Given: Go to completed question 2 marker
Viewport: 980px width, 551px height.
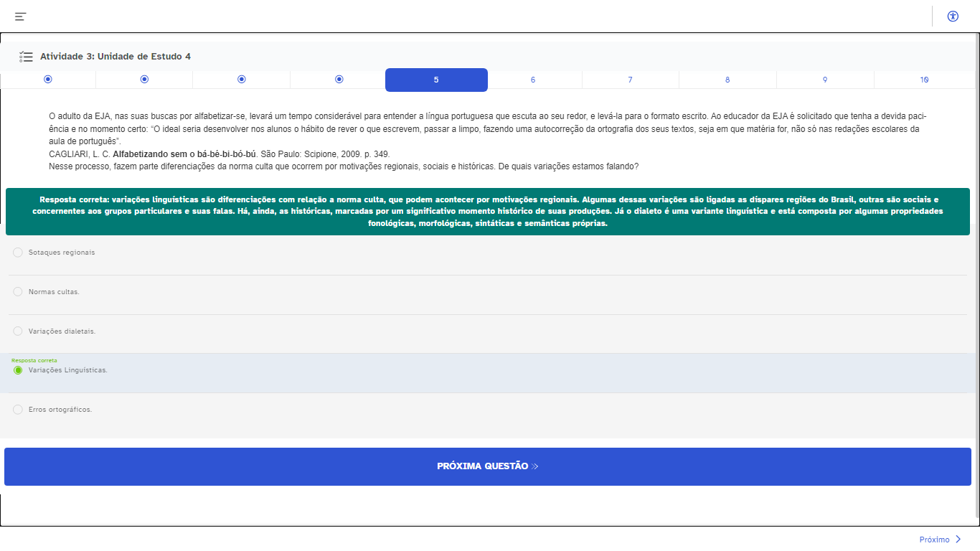Looking at the screenshot, I should [x=144, y=79].
